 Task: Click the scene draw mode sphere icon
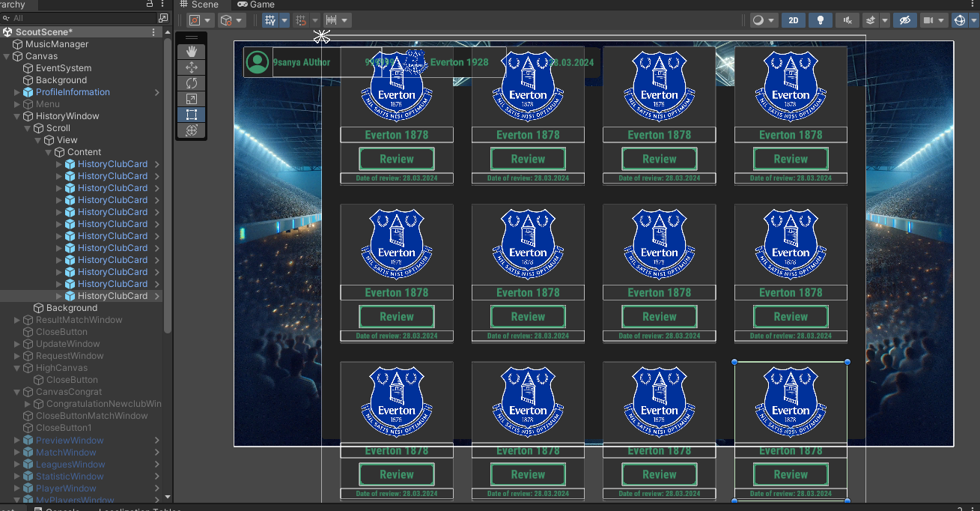coord(758,20)
